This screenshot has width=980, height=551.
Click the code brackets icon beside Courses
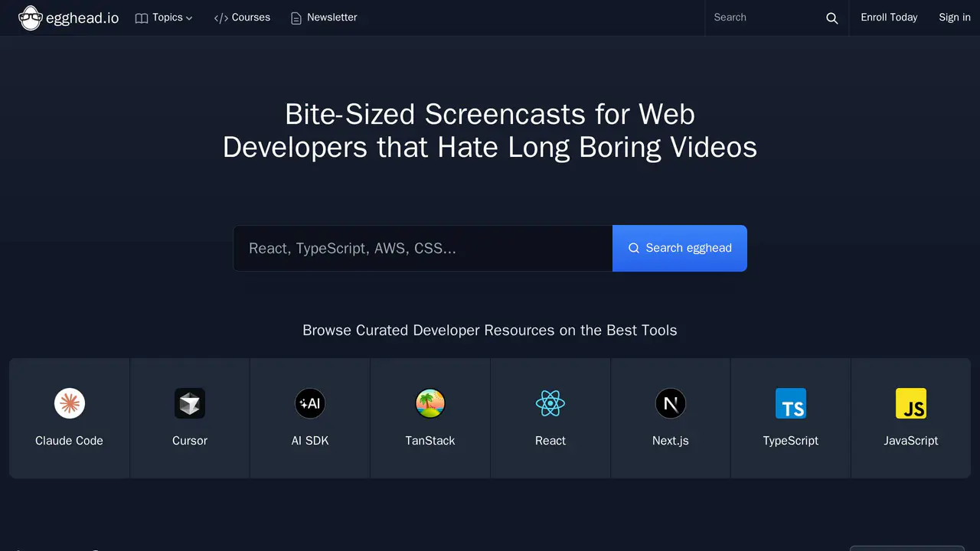(x=221, y=18)
